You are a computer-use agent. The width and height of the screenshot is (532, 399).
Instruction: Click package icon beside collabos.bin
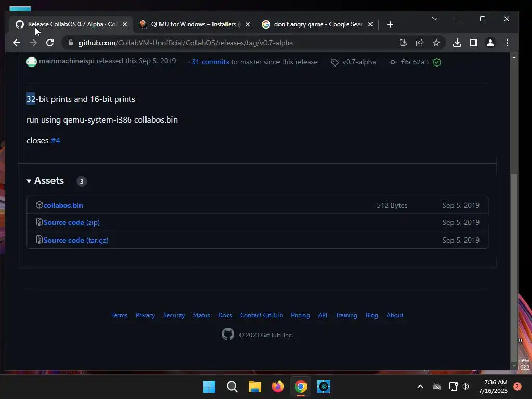[x=39, y=205]
